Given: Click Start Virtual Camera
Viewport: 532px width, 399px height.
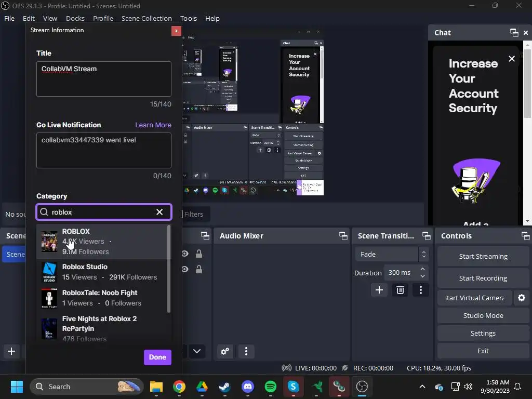Looking at the screenshot, I should pos(474,298).
